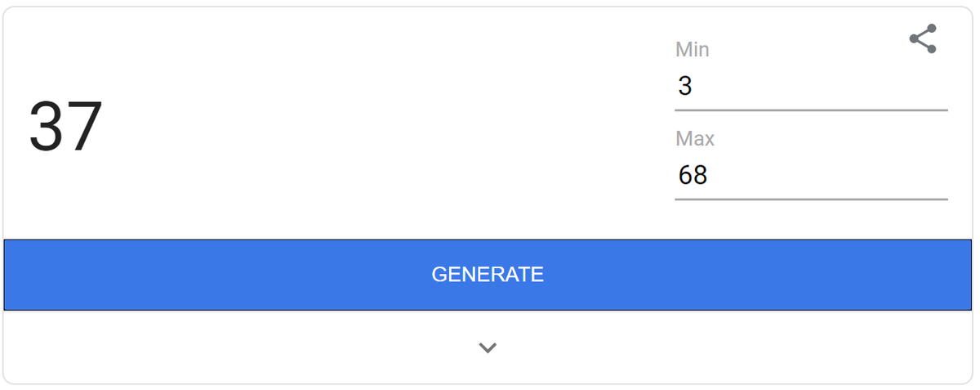
Task: Place cursor in the maximum box
Action: tap(810, 175)
